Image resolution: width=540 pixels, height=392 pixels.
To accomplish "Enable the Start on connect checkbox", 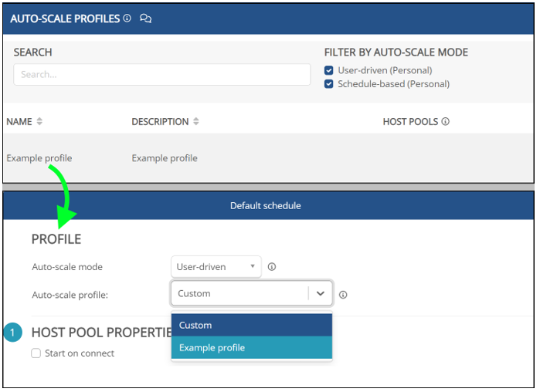I will click(x=36, y=353).
